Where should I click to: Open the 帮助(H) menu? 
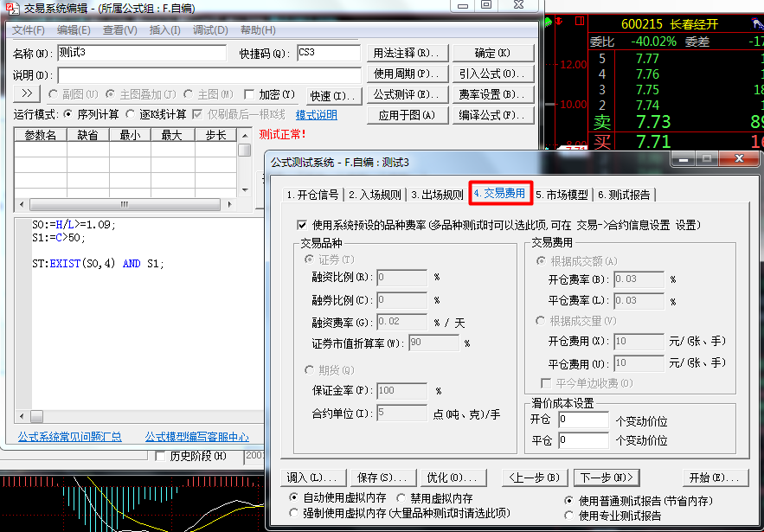258,30
